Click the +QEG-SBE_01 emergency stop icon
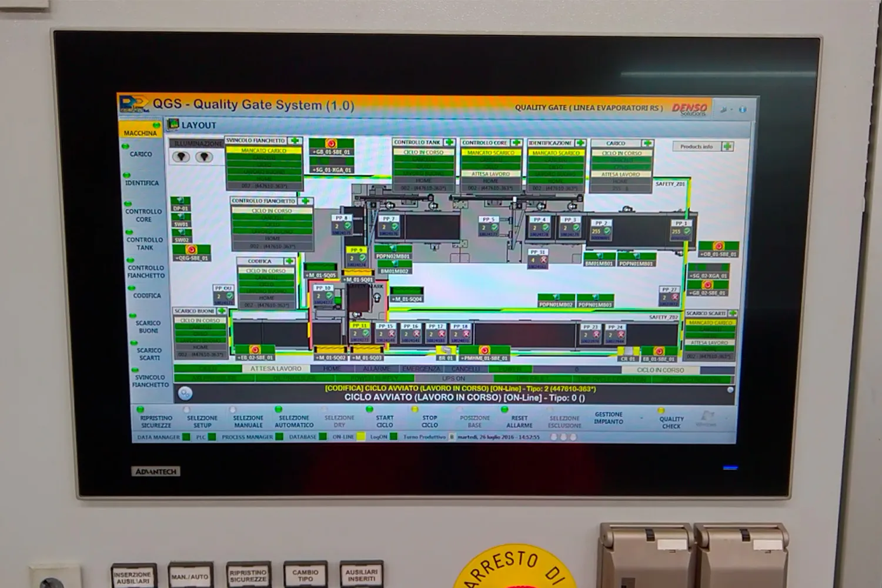 tap(191, 250)
